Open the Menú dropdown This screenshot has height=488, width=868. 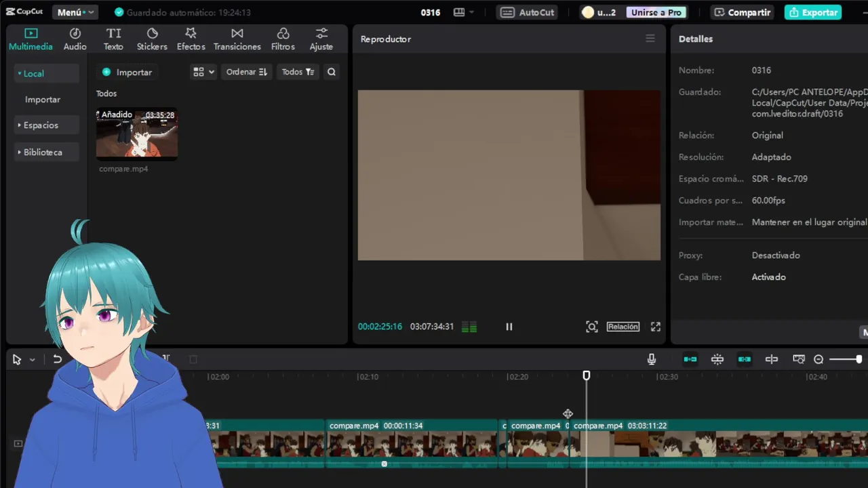[x=75, y=12]
